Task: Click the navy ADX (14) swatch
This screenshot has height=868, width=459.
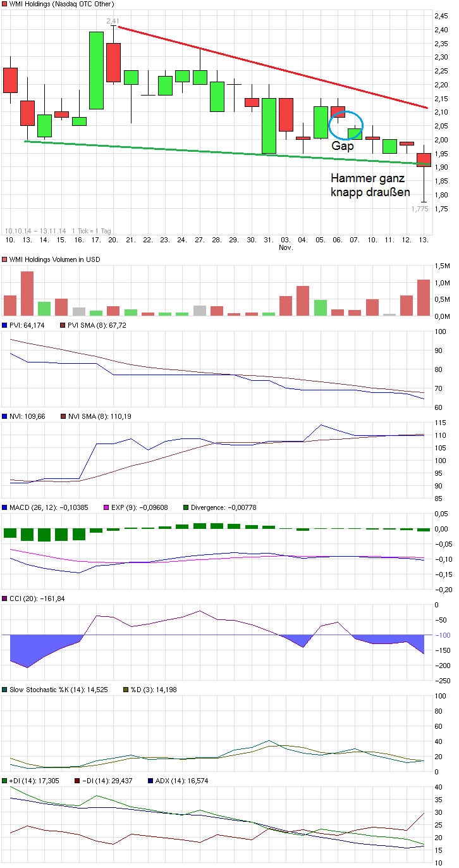Action: point(150,781)
